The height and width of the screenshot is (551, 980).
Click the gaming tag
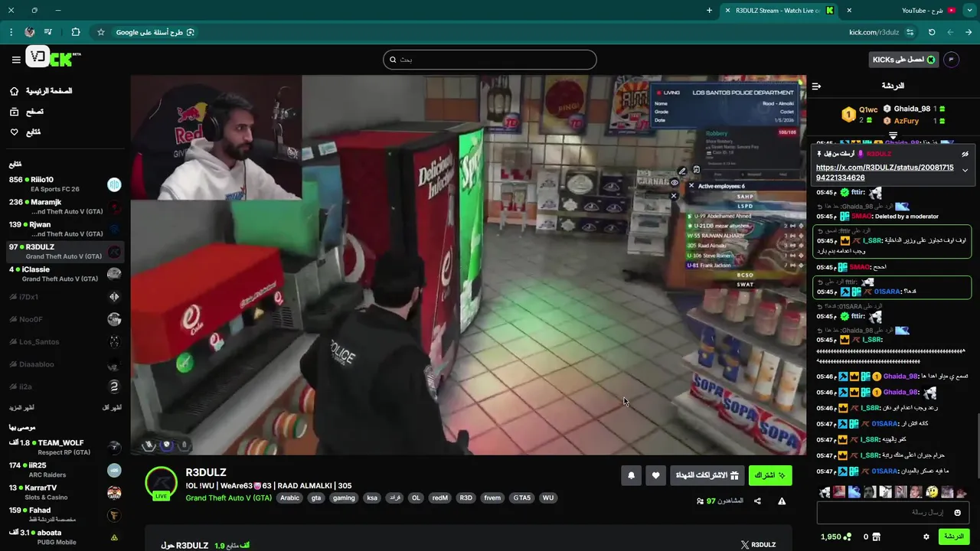coord(344,497)
